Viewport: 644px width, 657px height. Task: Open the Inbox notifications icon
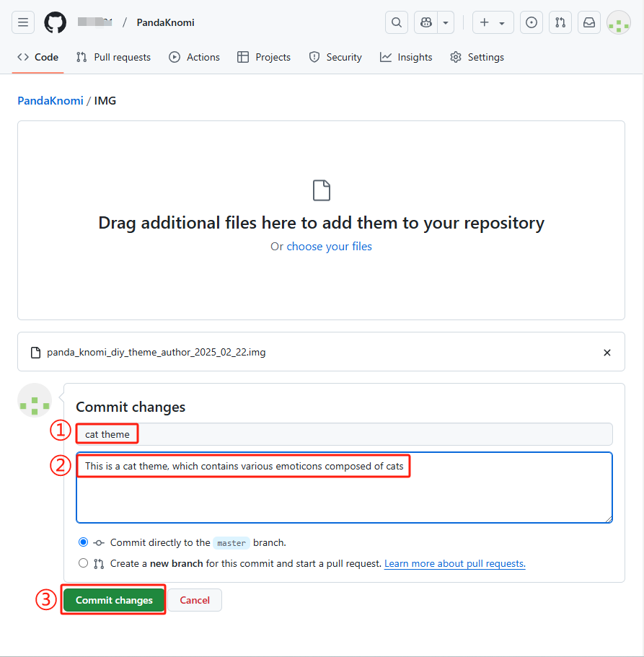(x=589, y=22)
